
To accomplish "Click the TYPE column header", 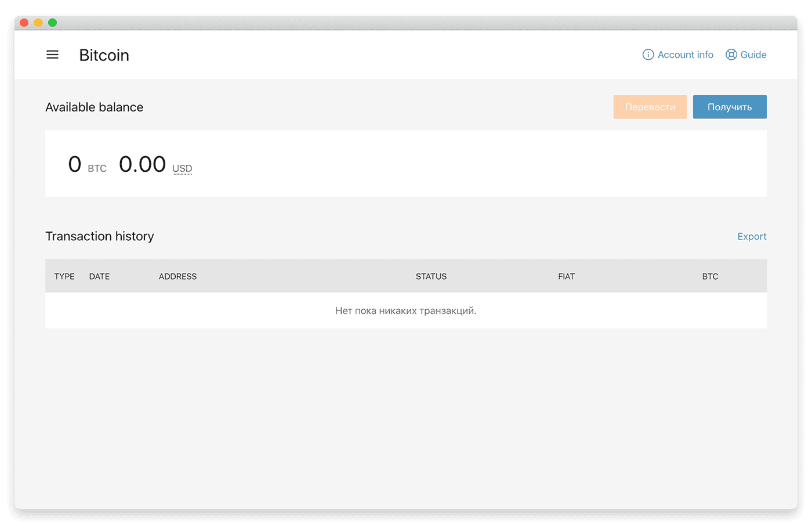I will coord(64,276).
